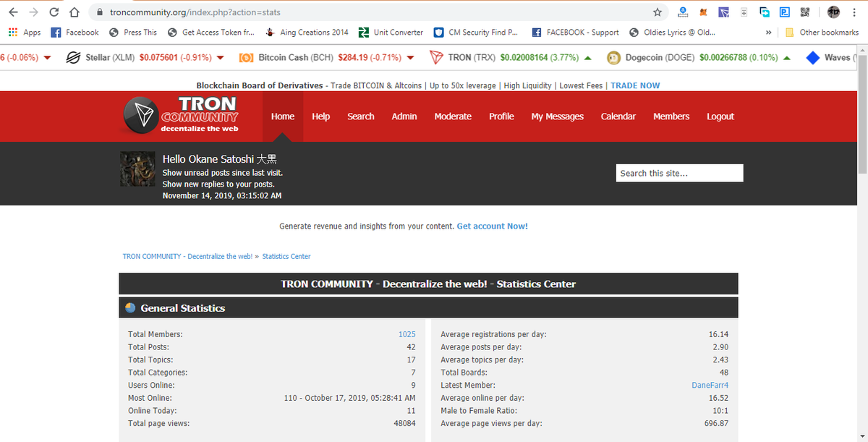Screen dimensions: 868x442
Task: Click the blue P extension icon
Action: [785, 12]
